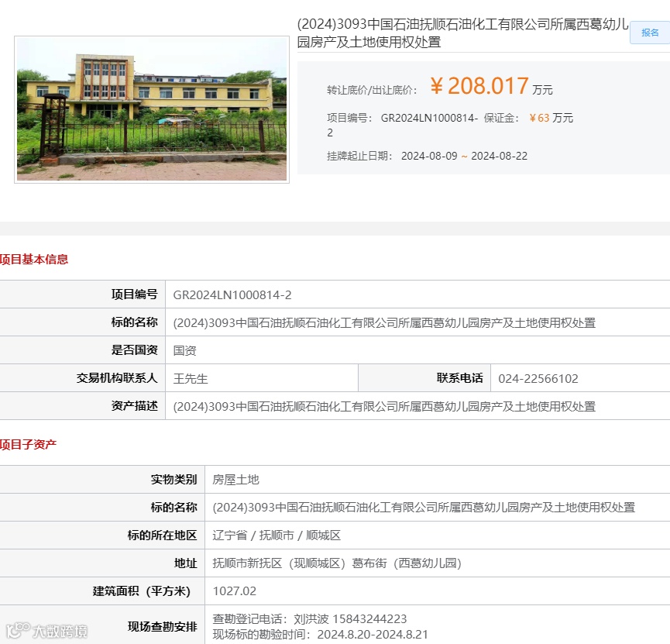Click the 地址 label cell
Image resolution: width=670 pixels, height=644 pixels.
pyautogui.click(x=102, y=563)
